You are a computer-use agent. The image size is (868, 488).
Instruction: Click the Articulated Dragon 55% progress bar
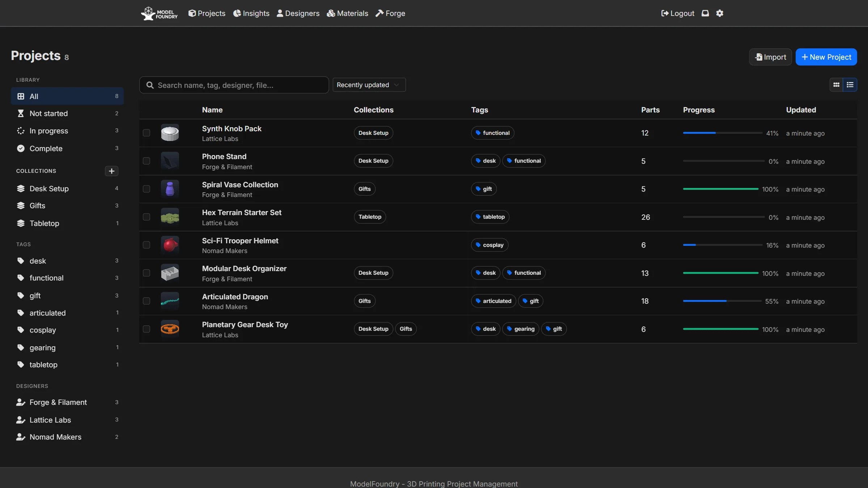coord(722,301)
